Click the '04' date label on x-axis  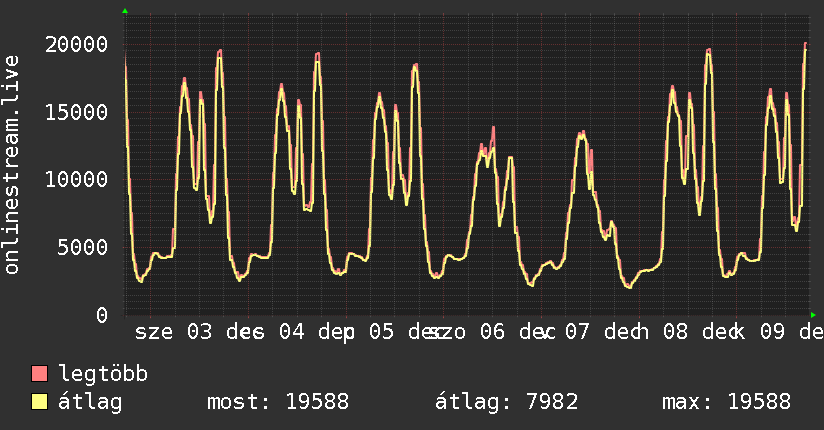[292, 332]
